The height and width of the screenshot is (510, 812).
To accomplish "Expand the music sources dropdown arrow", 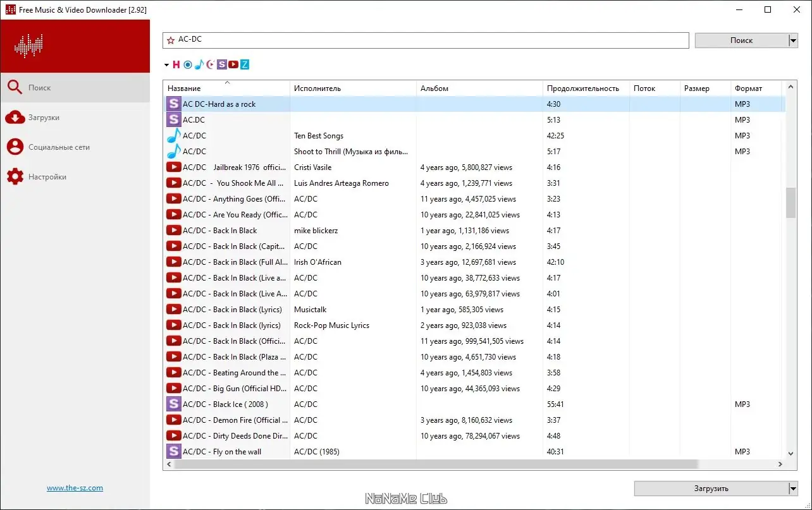I will pyautogui.click(x=166, y=64).
